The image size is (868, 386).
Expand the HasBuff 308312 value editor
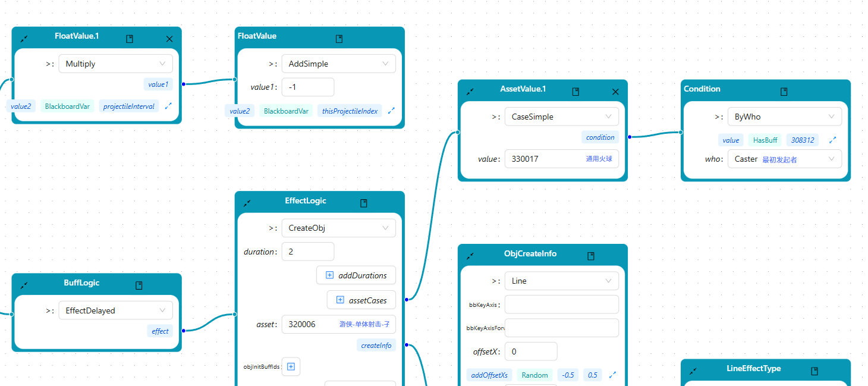(832, 140)
